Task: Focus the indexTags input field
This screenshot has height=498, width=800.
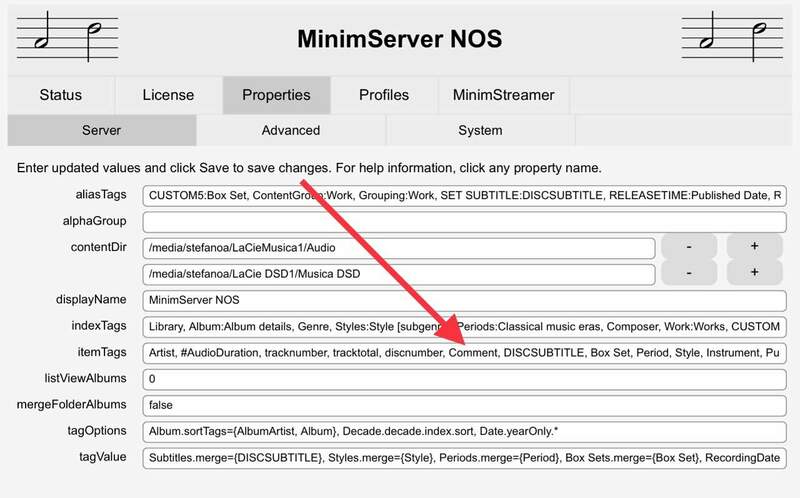Action: pos(465,326)
